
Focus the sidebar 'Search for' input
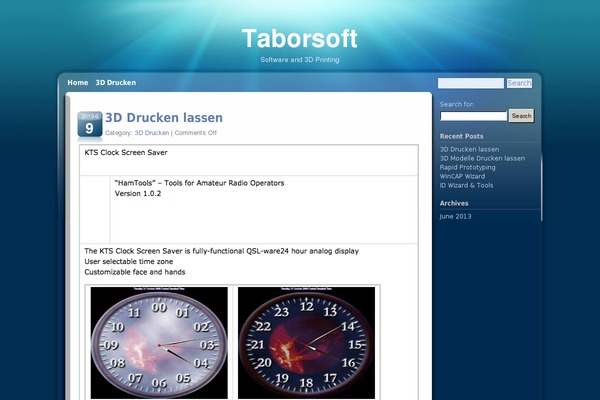tap(473, 116)
